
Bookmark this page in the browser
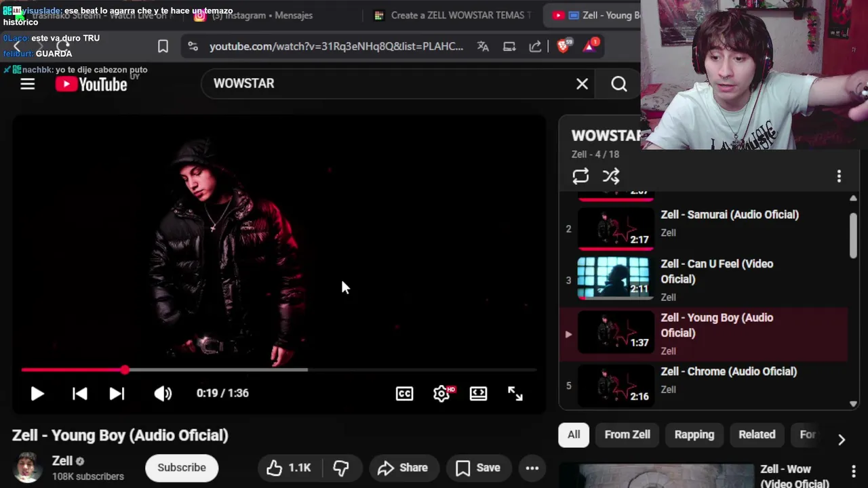click(x=163, y=46)
